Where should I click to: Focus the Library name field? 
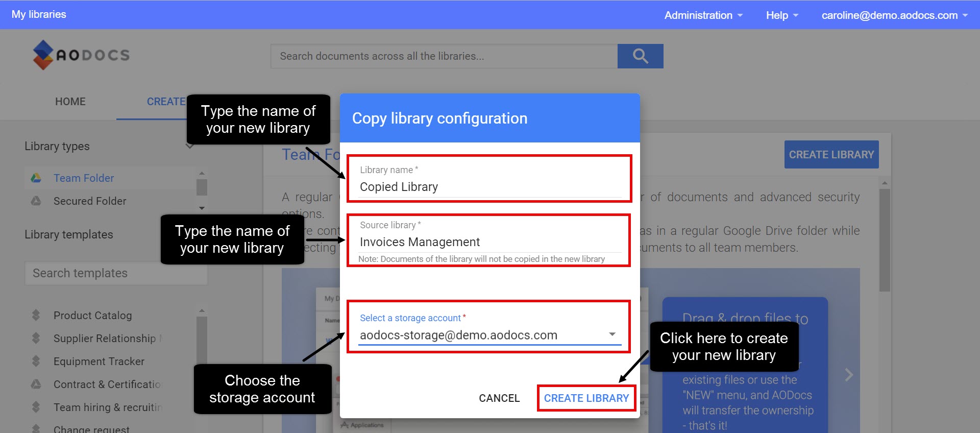point(489,187)
